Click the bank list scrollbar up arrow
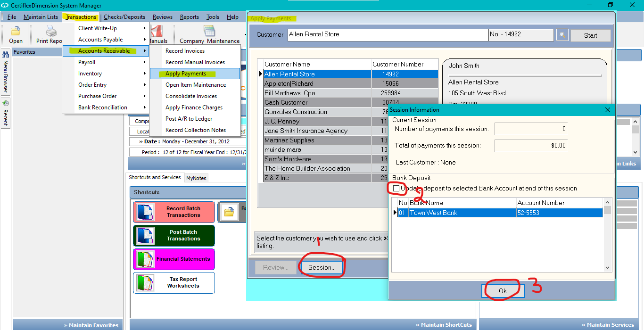The image size is (644, 330). [x=608, y=202]
